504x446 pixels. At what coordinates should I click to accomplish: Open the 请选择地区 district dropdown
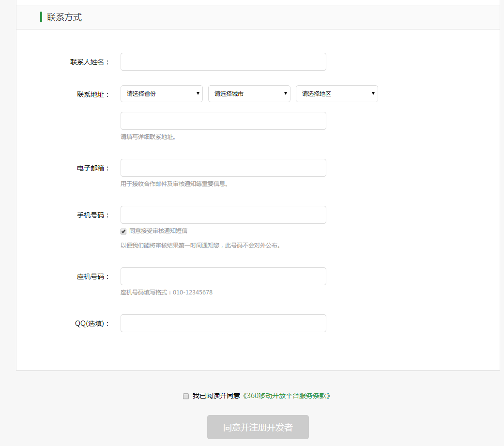click(337, 93)
